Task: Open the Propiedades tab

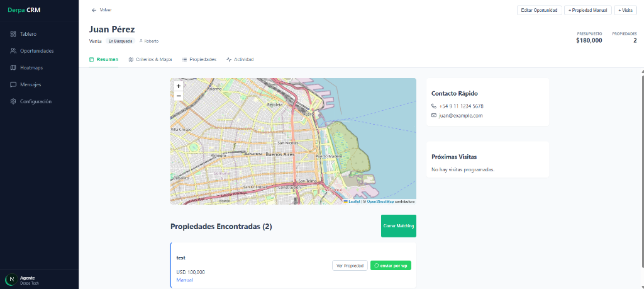Action: point(199,59)
